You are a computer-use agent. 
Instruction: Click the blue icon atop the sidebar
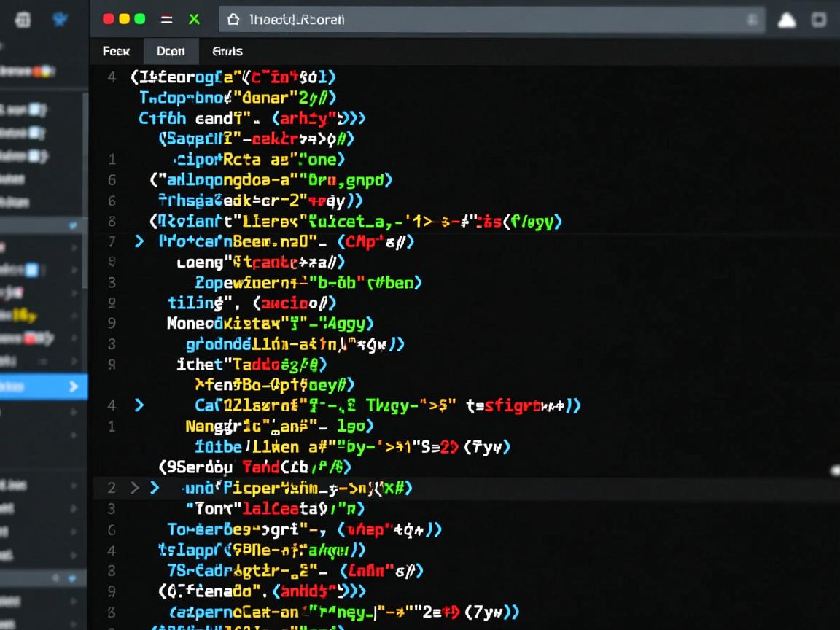(61, 20)
